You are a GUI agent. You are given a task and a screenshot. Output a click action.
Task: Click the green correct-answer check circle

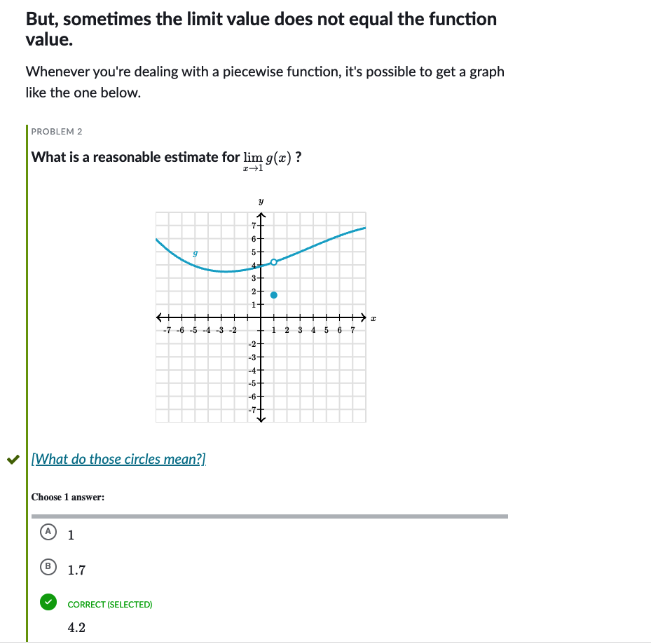coord(48,602)
